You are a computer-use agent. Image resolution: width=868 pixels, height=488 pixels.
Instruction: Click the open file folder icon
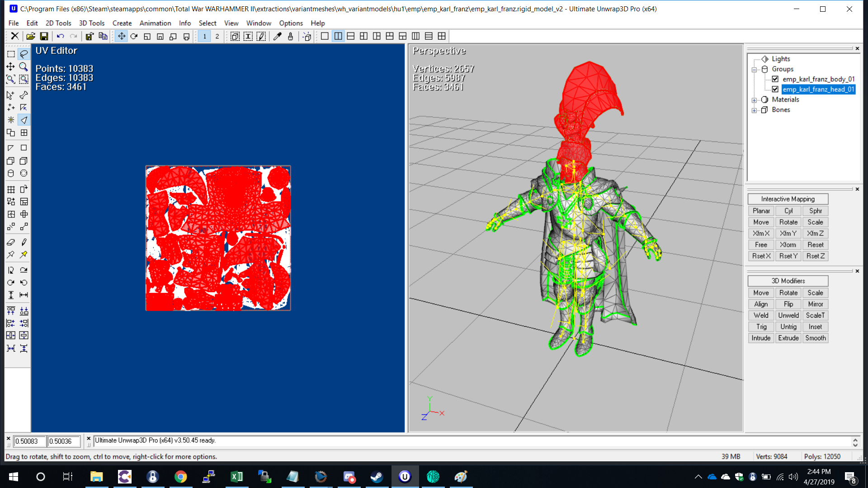tap(31, 36)
